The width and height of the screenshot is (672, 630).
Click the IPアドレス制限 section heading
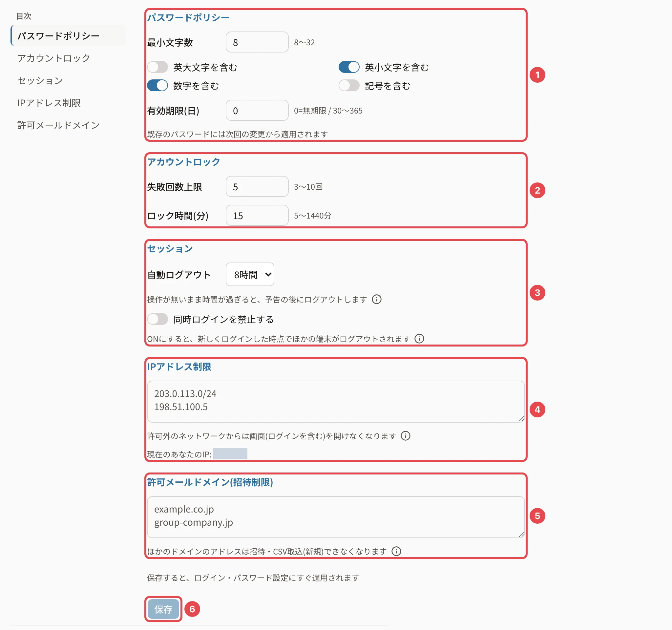179,367
